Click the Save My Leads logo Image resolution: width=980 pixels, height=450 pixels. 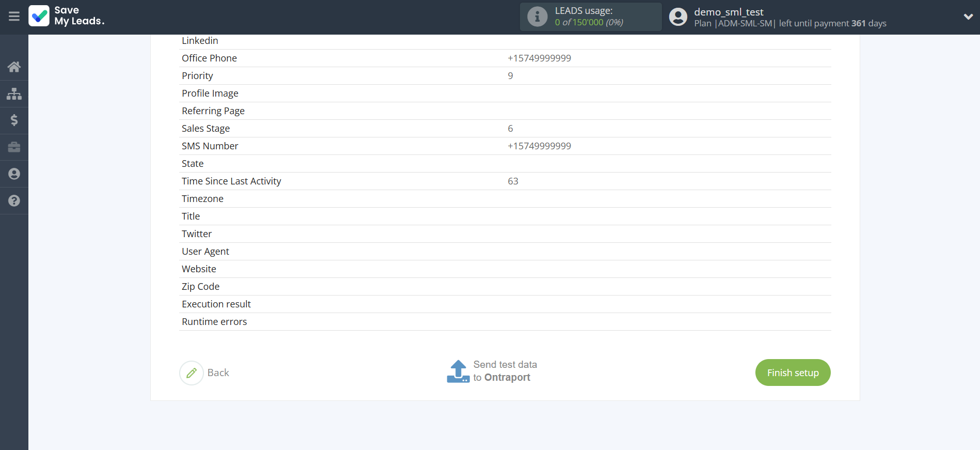(67, 16)
